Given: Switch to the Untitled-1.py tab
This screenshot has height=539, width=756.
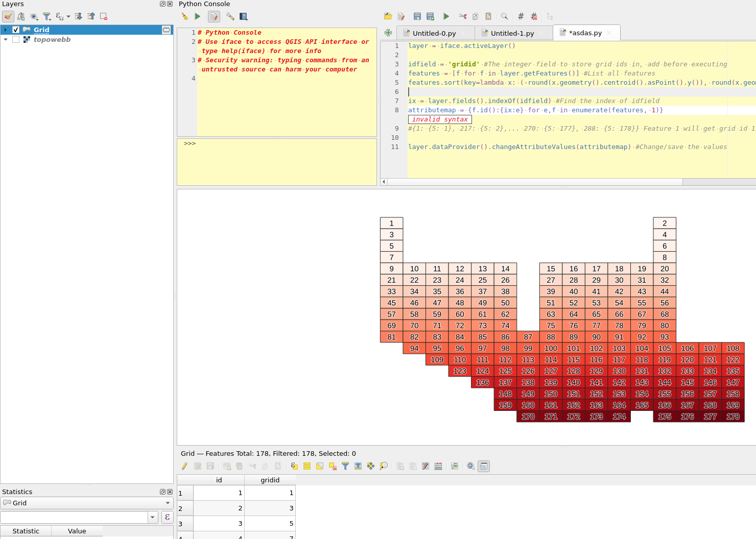Looking at the screenshot, I should coord(512,33).
